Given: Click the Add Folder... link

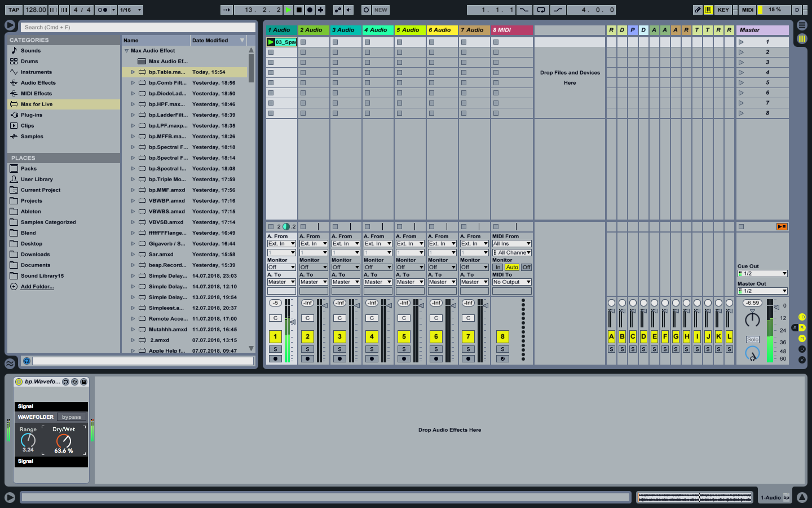Looking at the screenshot, I should tap(37, 287).
